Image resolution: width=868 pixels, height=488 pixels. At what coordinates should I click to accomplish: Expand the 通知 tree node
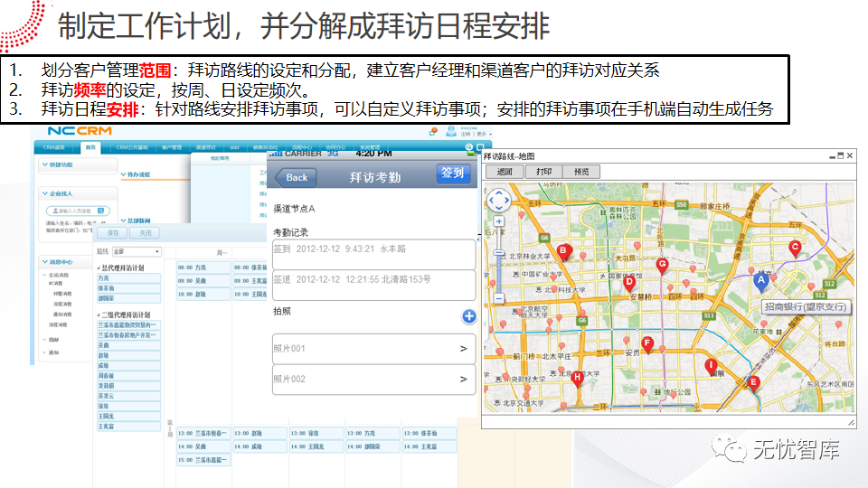45,352
